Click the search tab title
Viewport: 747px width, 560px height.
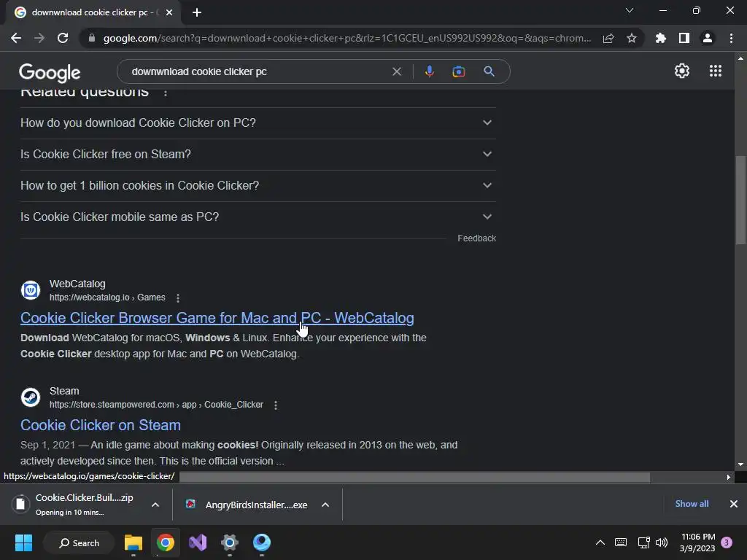[92, 12]
